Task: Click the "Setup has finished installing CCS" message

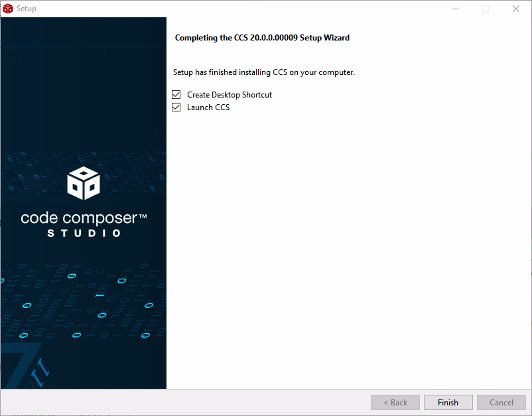Action: coord(264,72)
